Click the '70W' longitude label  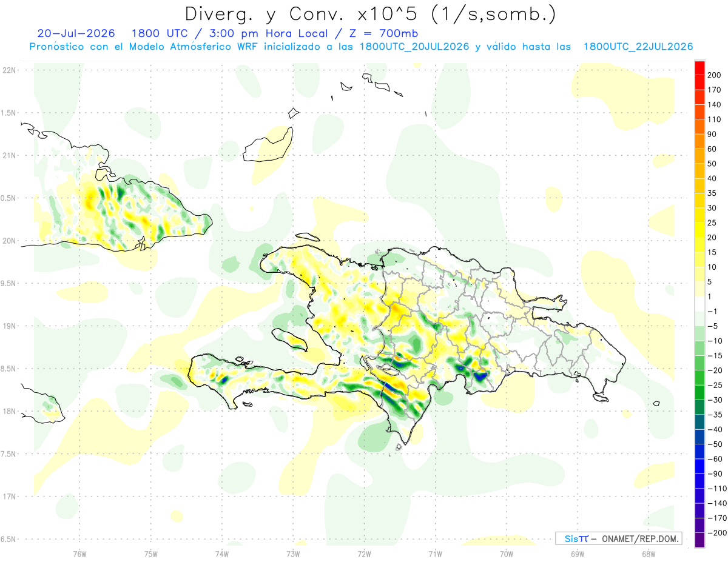coord(507,554)
